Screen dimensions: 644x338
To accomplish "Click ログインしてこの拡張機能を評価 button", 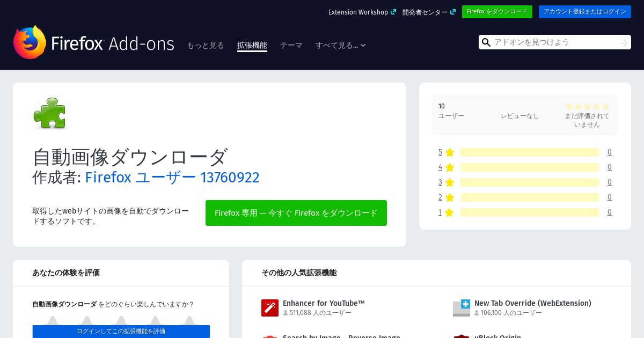I will (x=121, y=332).
